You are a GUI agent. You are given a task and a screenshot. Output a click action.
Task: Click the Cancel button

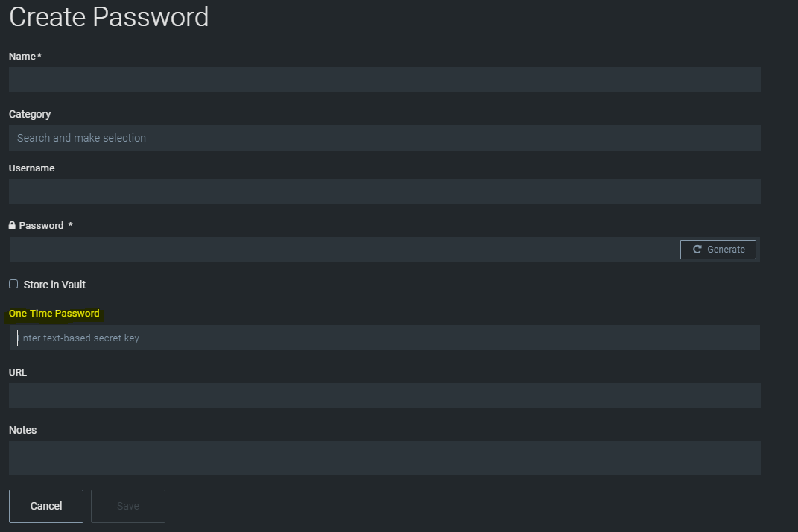(x=45, y=506)
